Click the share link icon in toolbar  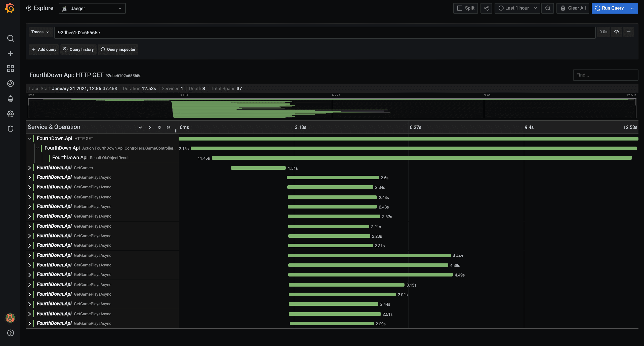486,8
